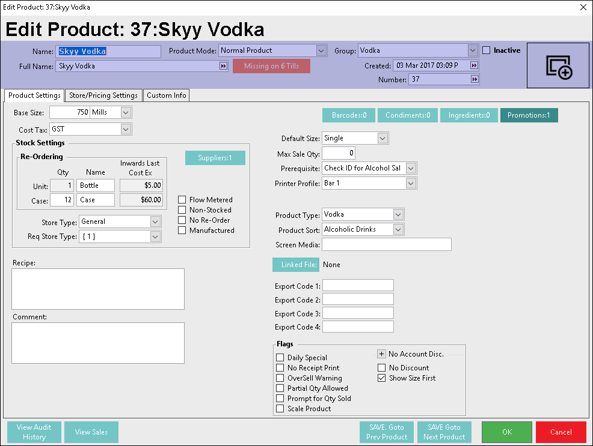This screenshot has height=446, width=593.
Task: Open Barcodes:0 list
Action: pos(349,115)
